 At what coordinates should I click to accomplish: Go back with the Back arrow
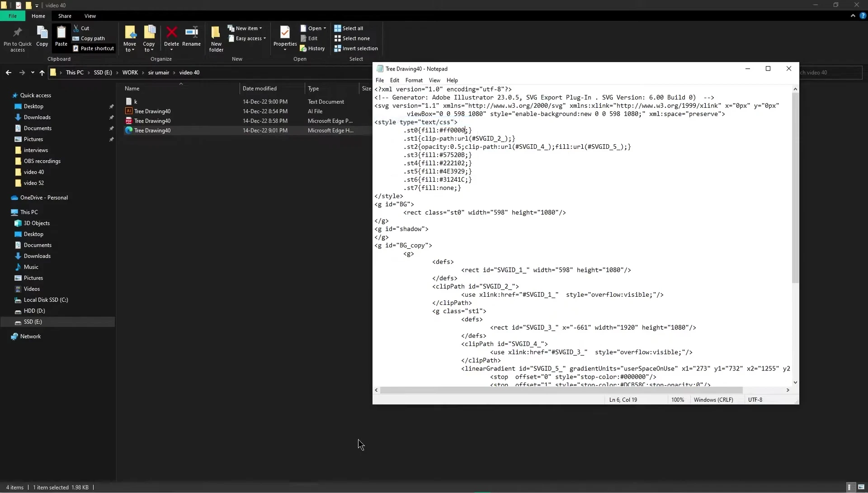point(9,72)
